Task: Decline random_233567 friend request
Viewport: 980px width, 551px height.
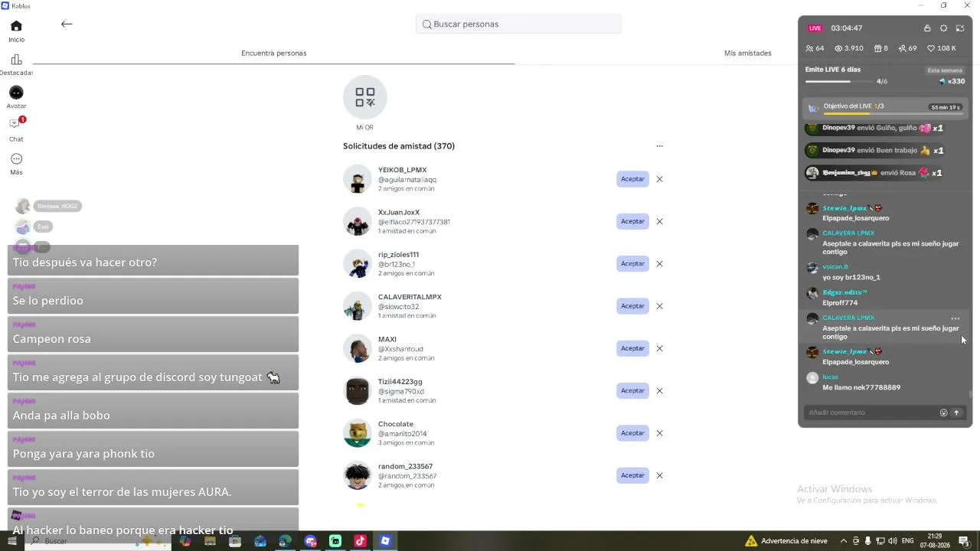Action: (x=659, y=475)
